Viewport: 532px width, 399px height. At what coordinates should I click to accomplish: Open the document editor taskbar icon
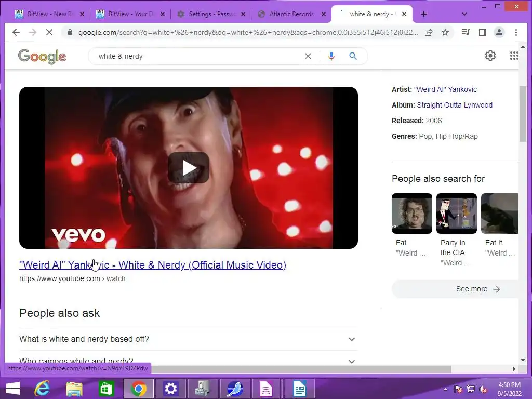click(x=299, y=389)
